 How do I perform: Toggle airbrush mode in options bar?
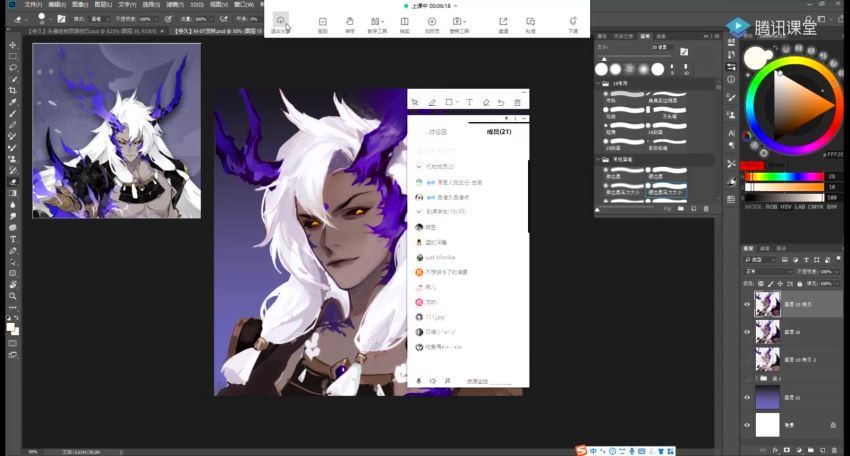click(223, 18)
